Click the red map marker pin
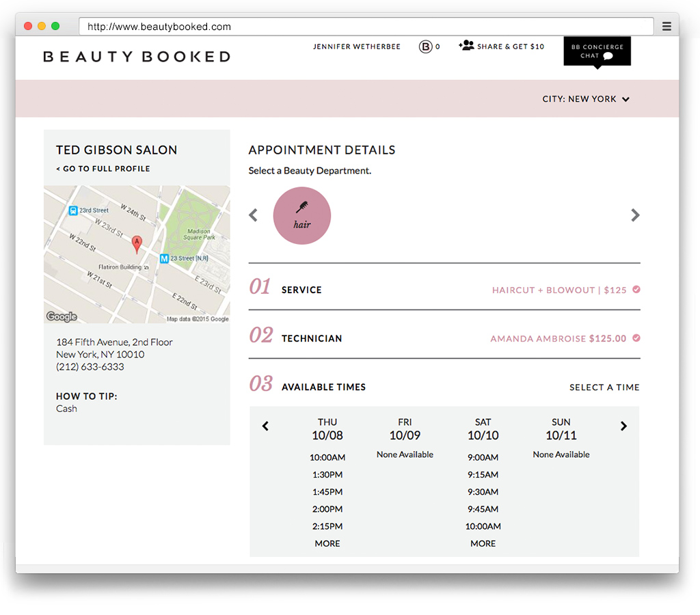The height and width of the screenshot is (615, 700). click(x=137, y=244)
